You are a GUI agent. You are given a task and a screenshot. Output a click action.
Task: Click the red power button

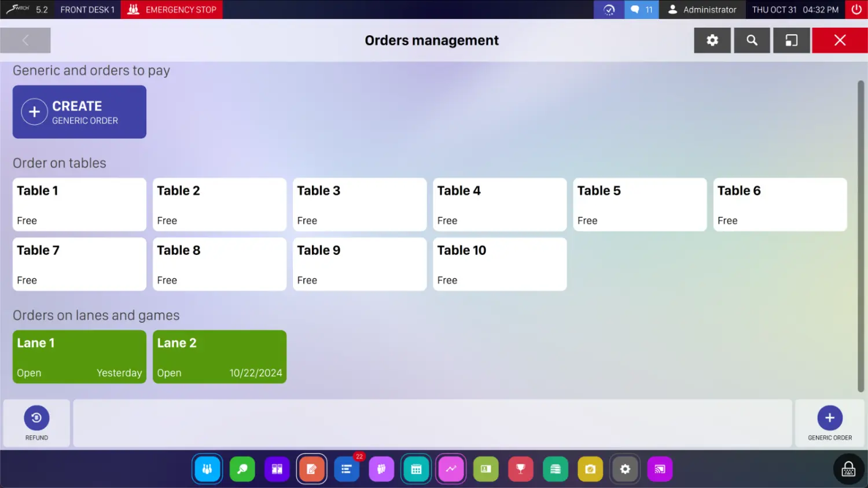(x=856, y=9)
